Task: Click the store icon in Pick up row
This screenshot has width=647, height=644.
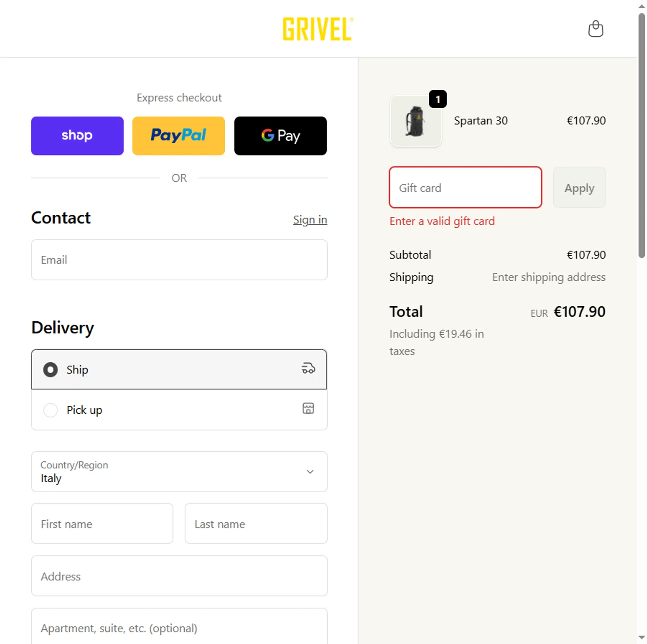Action: 308,408
